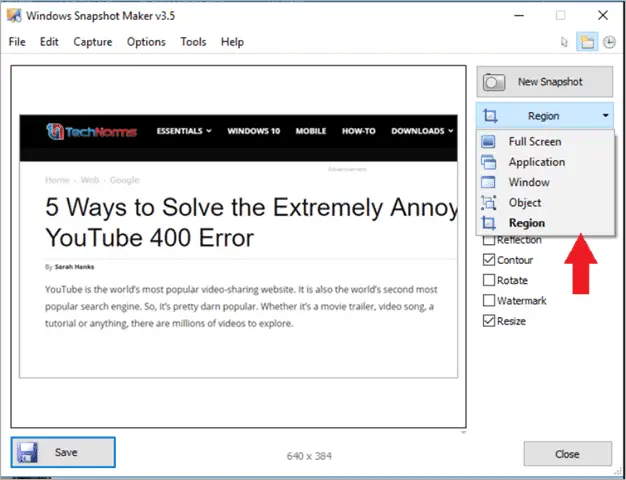Uncheck the Contour option
Screen dimensions: 626x480
(x=489, y=260)
